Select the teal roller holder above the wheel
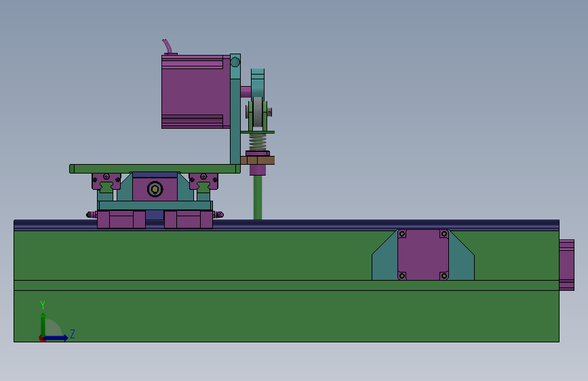 coord(258,83)
